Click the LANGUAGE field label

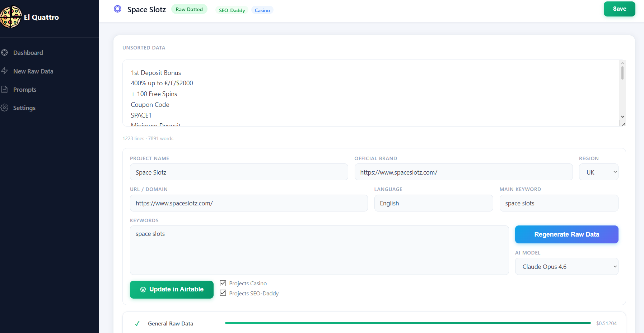click(388, 189)
